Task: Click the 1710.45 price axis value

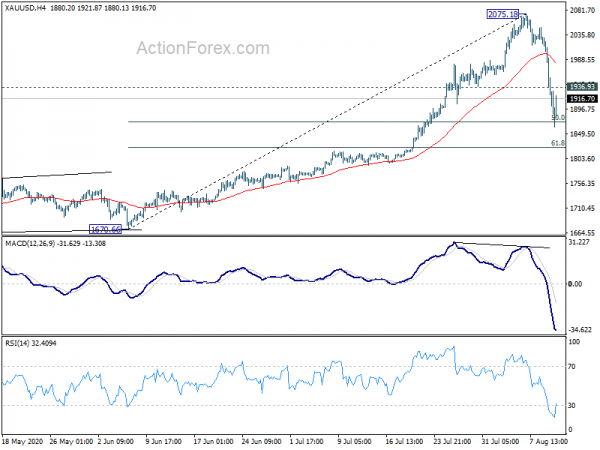Action: (582, 208)
